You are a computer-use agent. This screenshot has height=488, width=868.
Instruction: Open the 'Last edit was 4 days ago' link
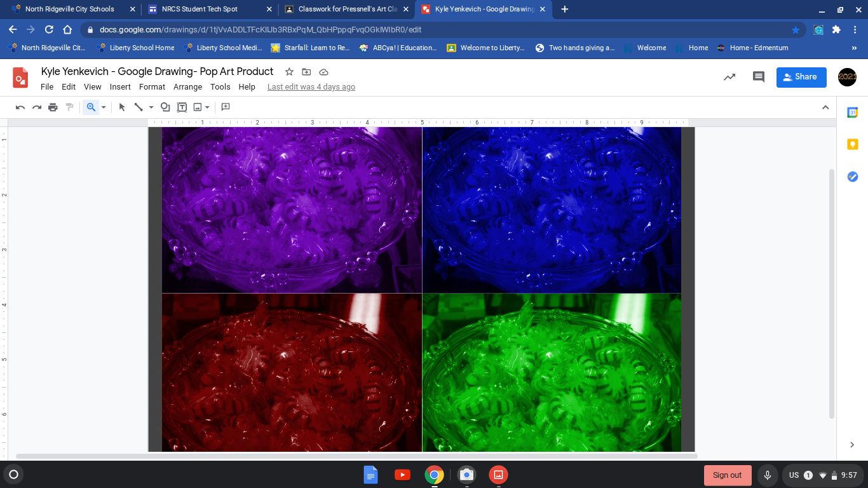pos(311,87)
